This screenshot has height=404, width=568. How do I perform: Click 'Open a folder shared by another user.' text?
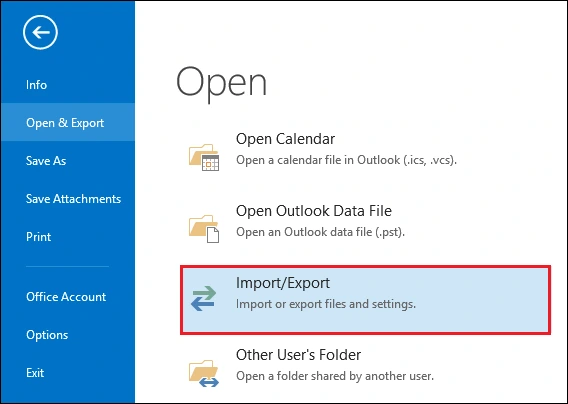pos(335,376)
